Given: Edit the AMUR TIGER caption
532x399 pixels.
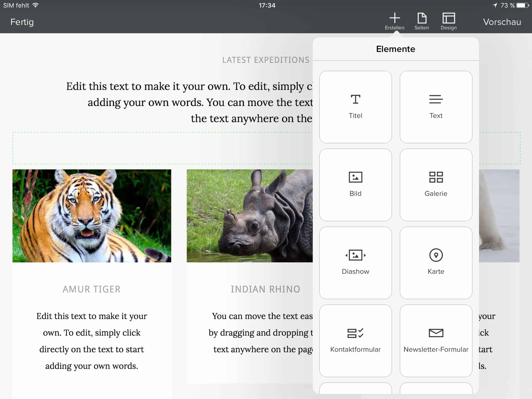Looking at the screenshot, I should pyautogui.click(x=91, y=289).
